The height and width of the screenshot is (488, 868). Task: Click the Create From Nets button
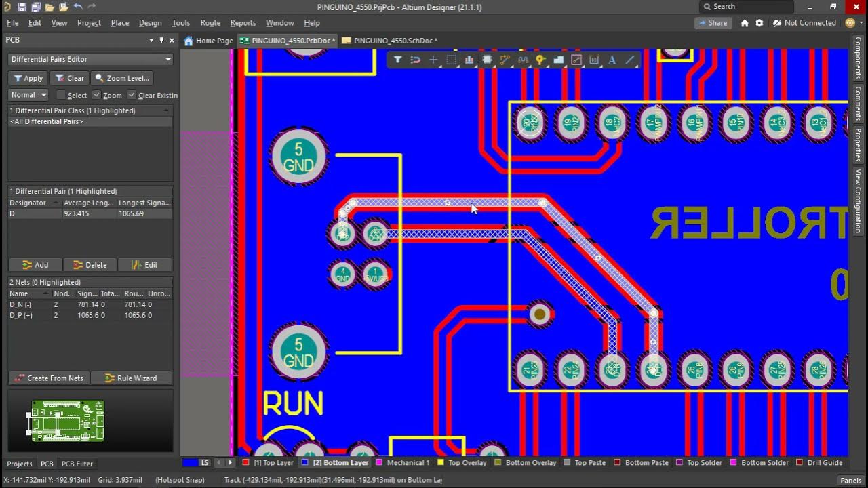click(x=49, y=378)
